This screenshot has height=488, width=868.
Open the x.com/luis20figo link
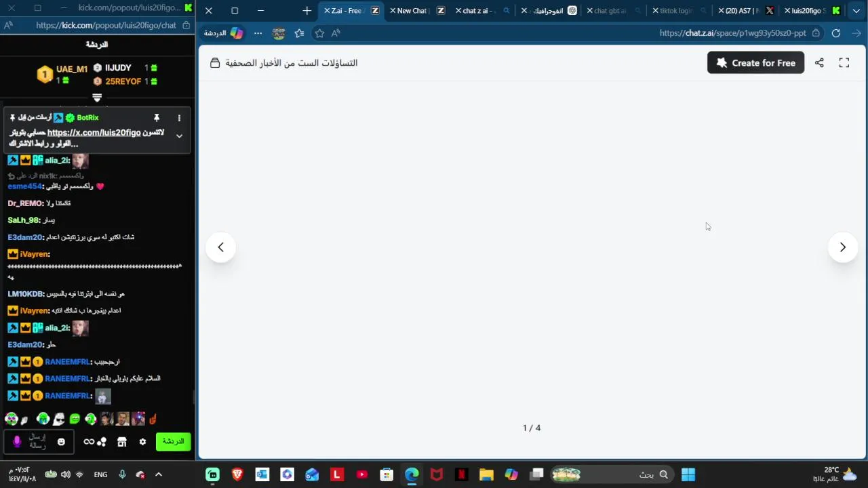click(x=94, y=133)
